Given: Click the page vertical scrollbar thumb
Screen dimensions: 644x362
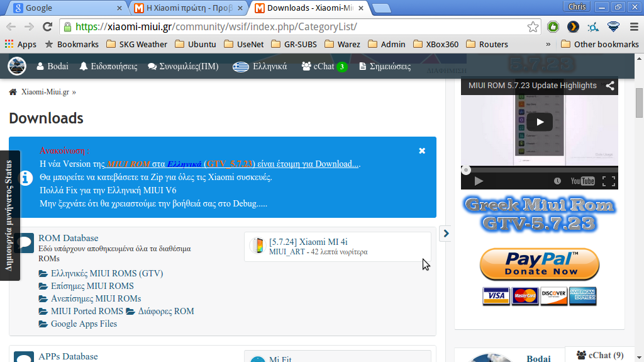Looking at the screenshot, I should (639, 103).
